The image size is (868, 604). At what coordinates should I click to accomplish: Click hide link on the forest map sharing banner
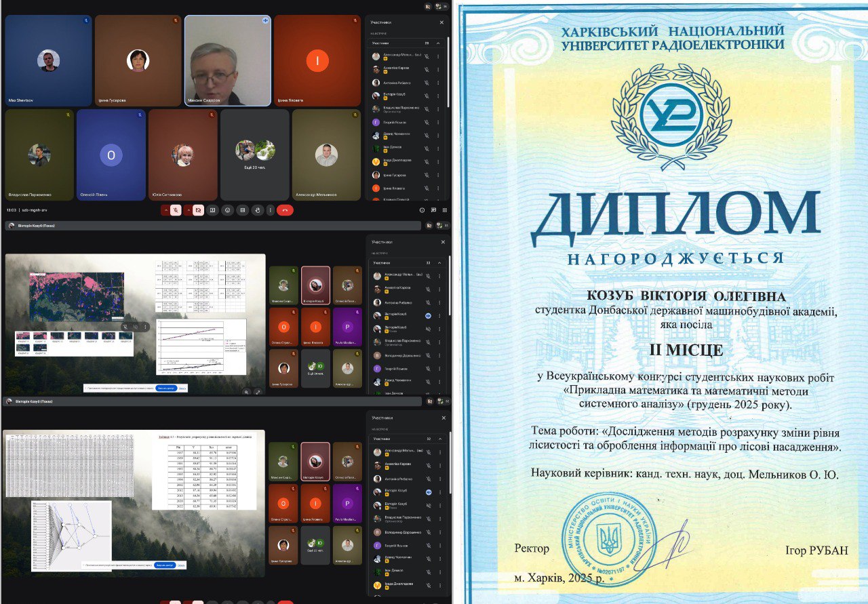point(183,388)
